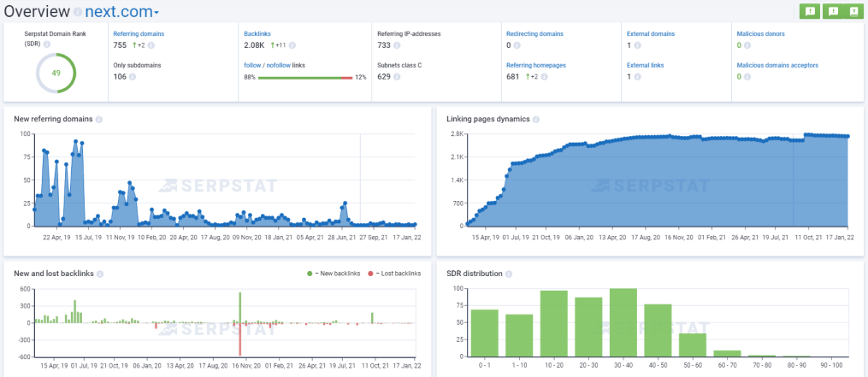Click the Linking pages dynamics chart title

tap(488, 119)
